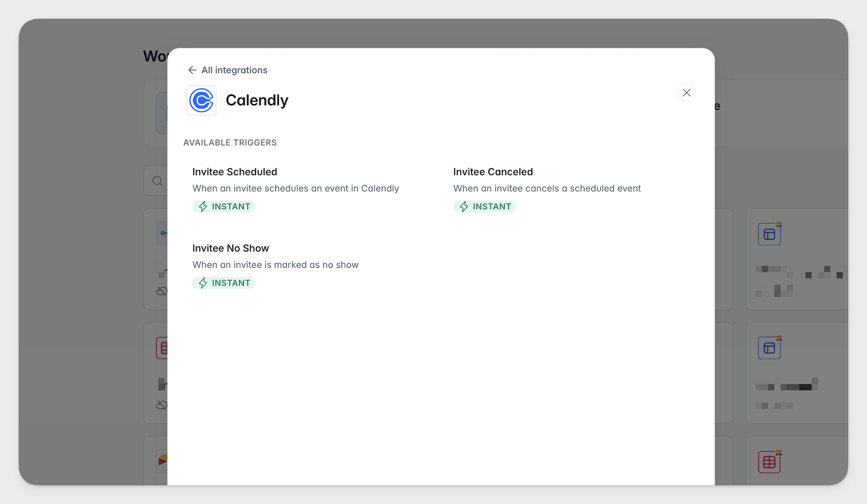Click the lightning bolt icon under Invitee Scheduled

(x=203, y=207)
